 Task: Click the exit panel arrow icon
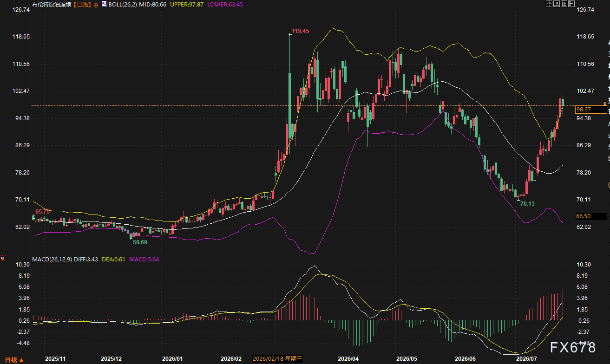point(571,4)
